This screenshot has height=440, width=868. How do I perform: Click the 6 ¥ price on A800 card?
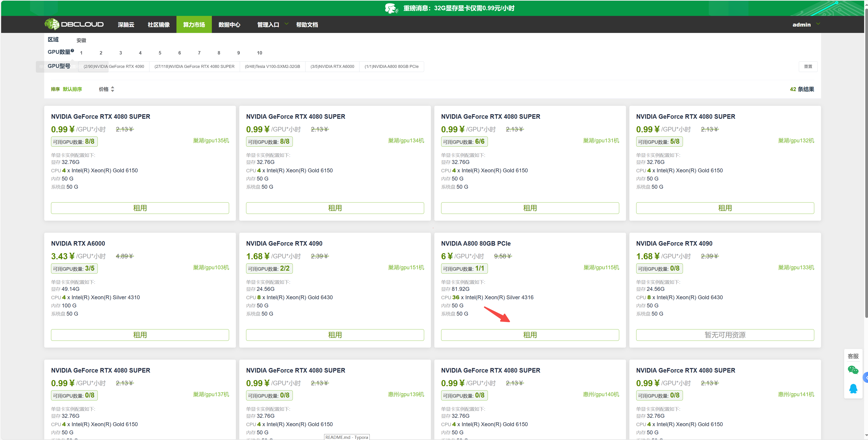click(447, 256)
